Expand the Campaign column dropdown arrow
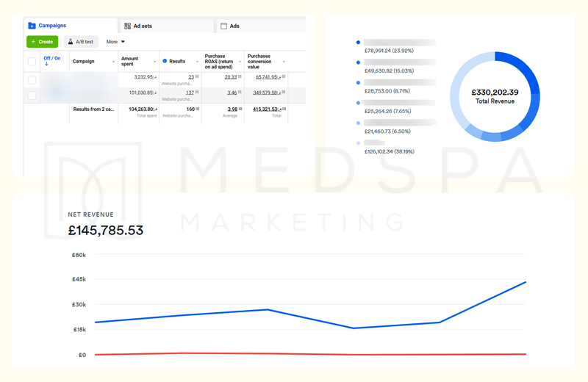Screen dimensions: 588x382 [113, 62]
